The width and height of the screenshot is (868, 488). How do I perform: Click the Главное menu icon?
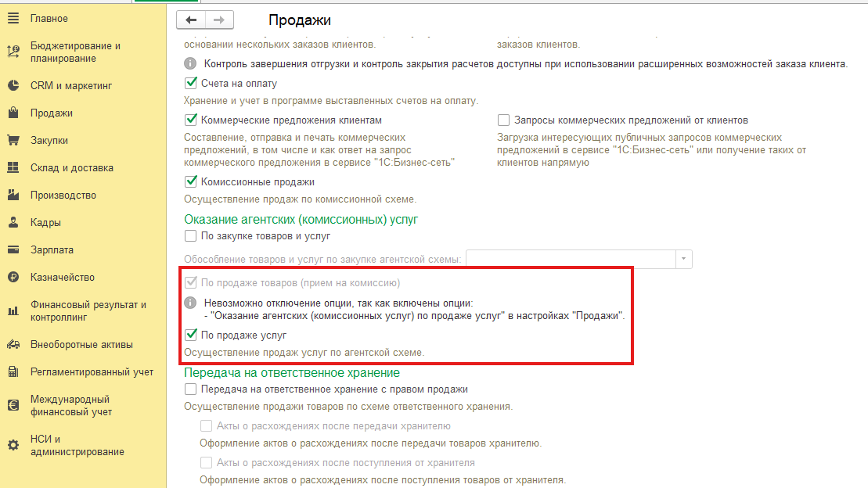coord(13,18)
